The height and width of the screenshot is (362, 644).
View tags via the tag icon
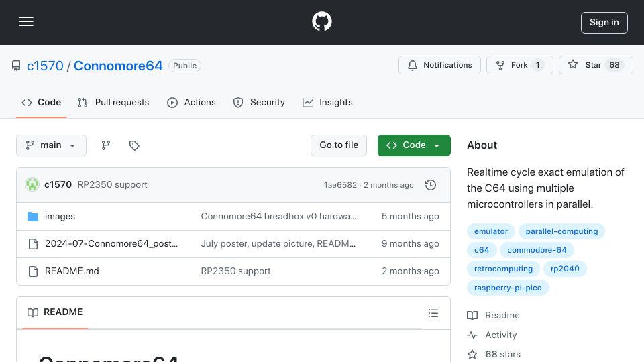[134, 145]
